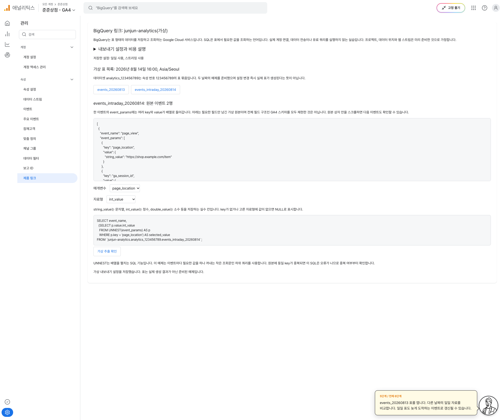504x420 pixels.
Task: Open the Explore line chart icon
Action: coord(7,44)
